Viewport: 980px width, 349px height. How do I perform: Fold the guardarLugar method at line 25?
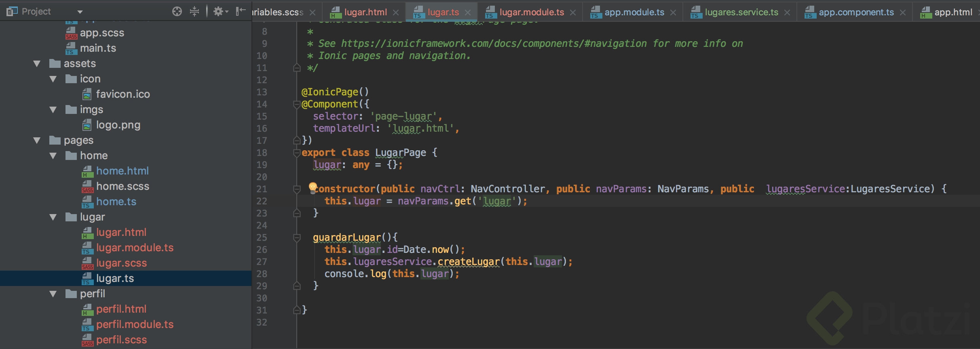coord(297,238)
